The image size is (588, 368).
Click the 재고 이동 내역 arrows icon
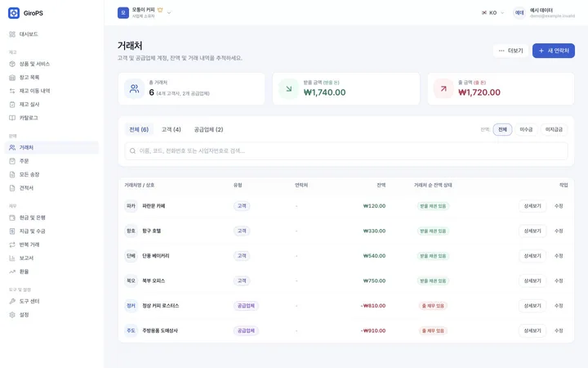(12, 91)
